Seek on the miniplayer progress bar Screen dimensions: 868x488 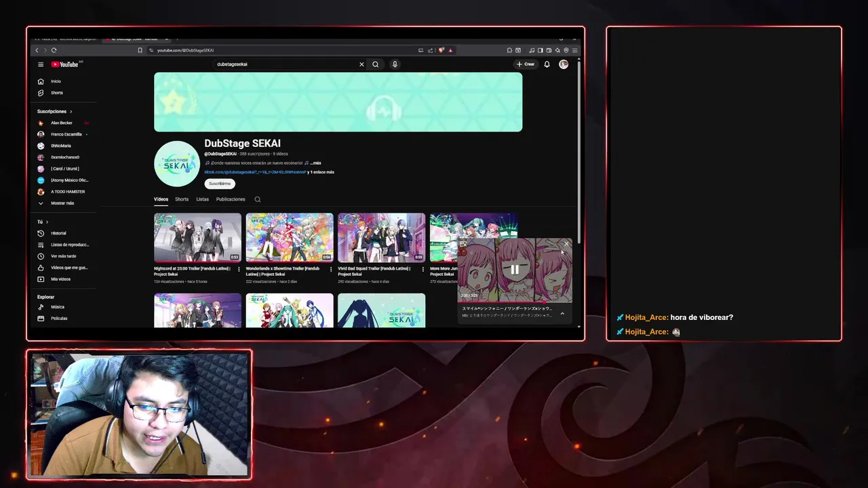(515, 302)
